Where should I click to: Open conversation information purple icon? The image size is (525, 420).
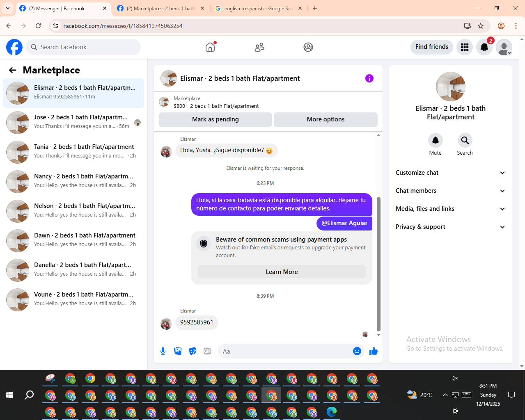pos(369,78)
